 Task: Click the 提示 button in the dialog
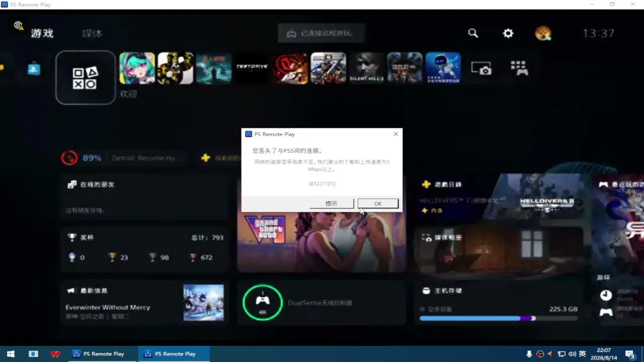click(332, 204)
